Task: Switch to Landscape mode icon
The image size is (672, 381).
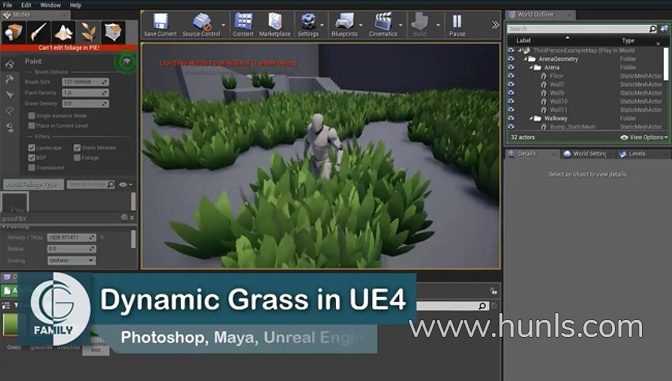Action: click(x=63, y=32)
